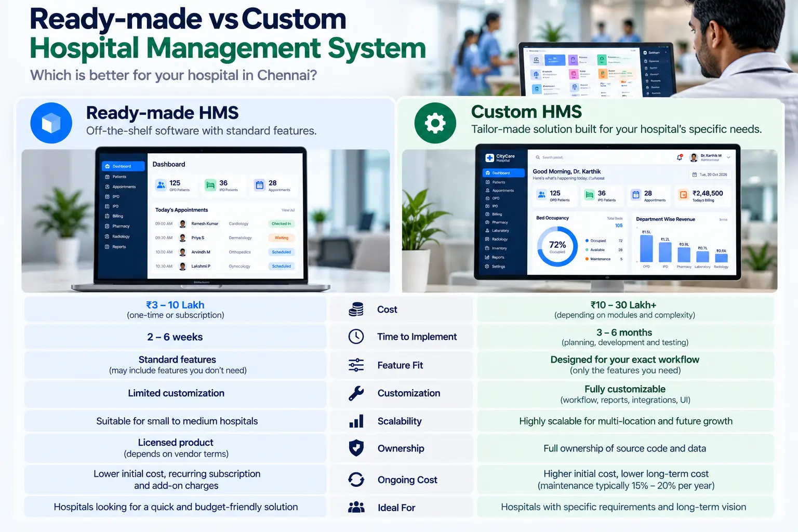Click the shield Ownership icon

click(356, 448)
